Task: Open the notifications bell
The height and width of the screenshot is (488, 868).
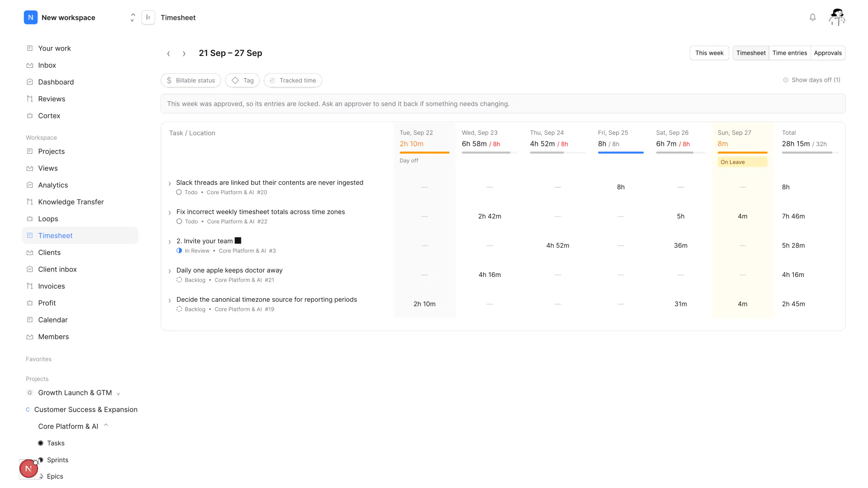Action: 812,17
